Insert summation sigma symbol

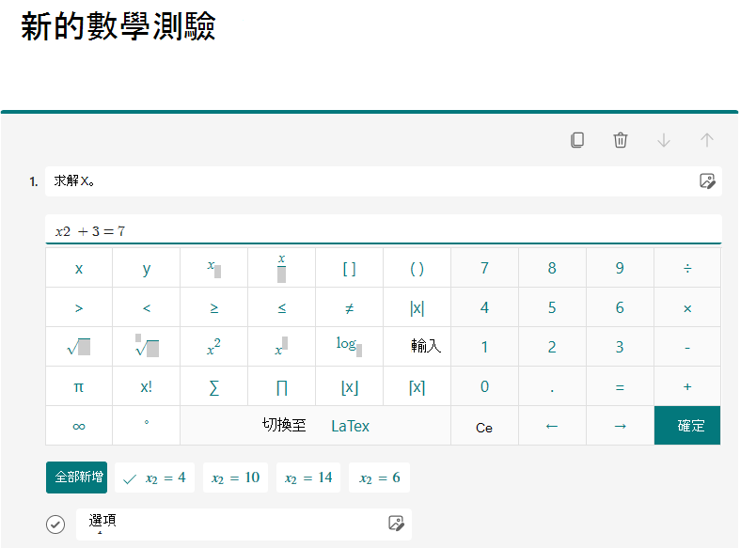coord(214,386)
